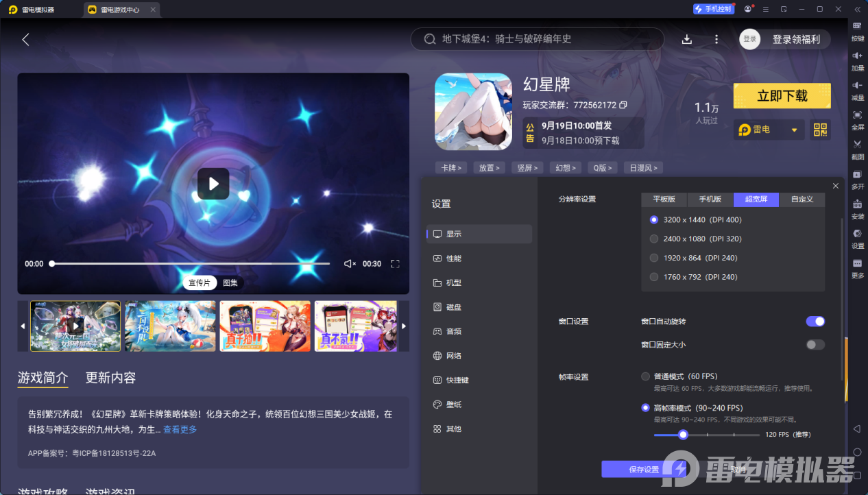
Task: Expand the promo video to fullscreen
Action: click(395, 264)
